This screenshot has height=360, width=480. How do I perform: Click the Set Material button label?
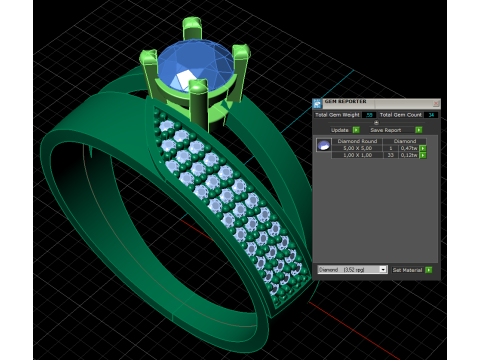click(x=407, y=270)
